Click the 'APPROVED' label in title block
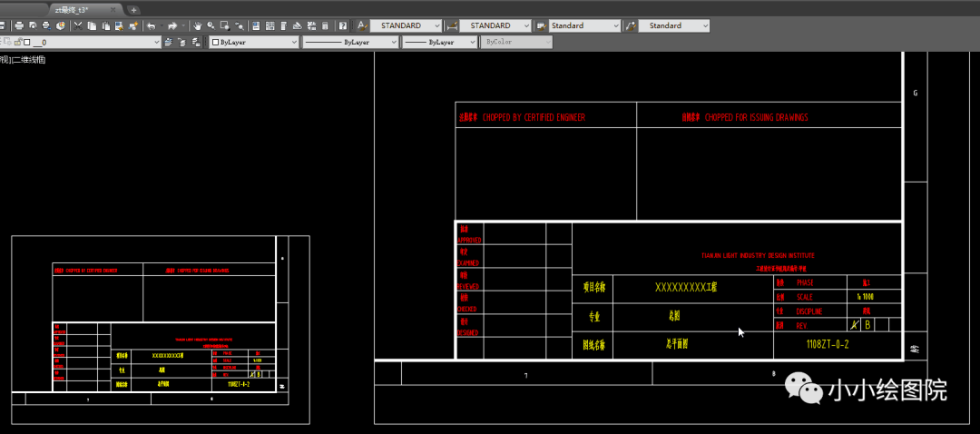Screen dimensions: 980x434 point(469,240)
